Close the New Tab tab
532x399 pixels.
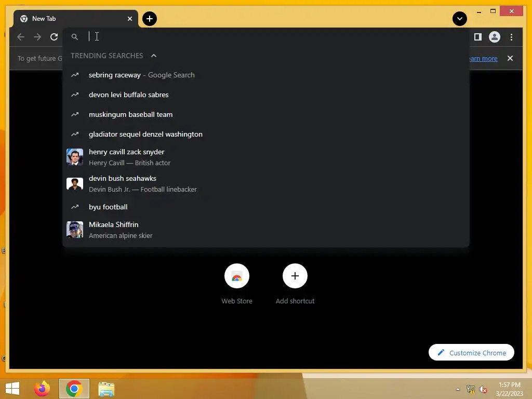129,19
